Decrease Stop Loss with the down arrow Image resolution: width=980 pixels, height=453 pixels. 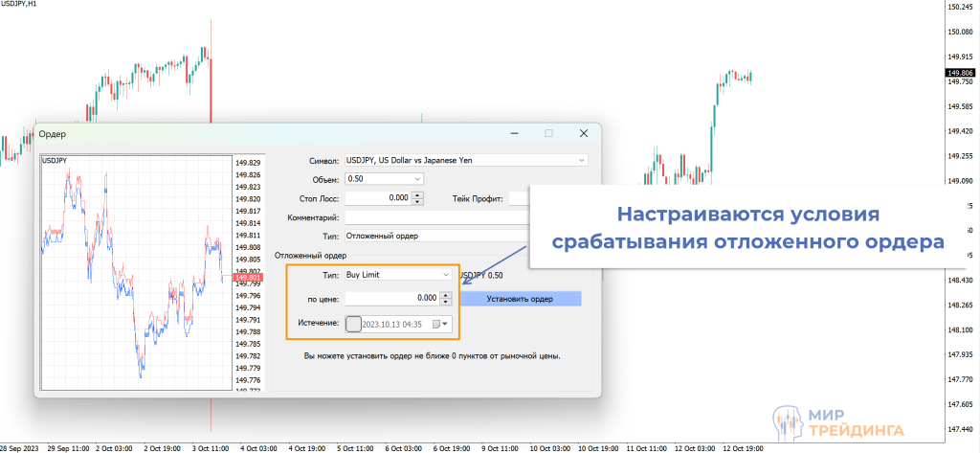click(x=417, y=202)
